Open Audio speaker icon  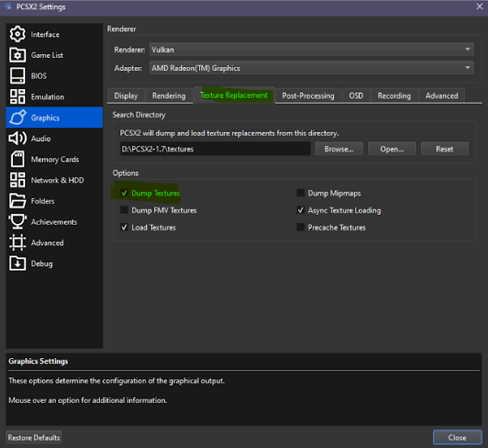click(18, 139)
